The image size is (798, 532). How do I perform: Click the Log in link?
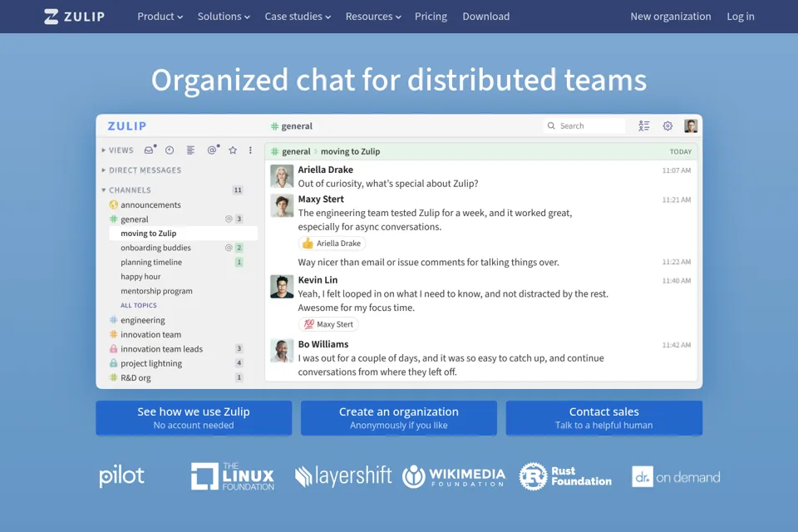(741, 17)
